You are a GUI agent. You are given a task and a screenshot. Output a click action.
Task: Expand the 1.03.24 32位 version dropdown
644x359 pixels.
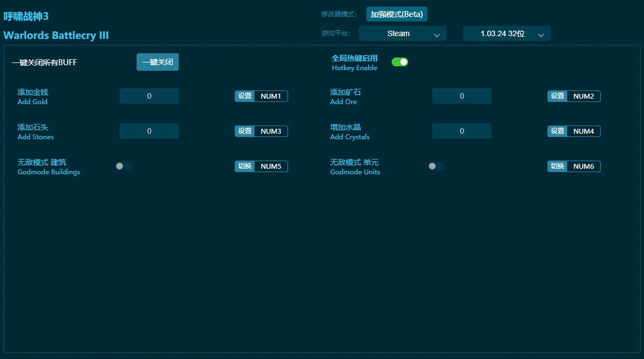click(506, 33)
